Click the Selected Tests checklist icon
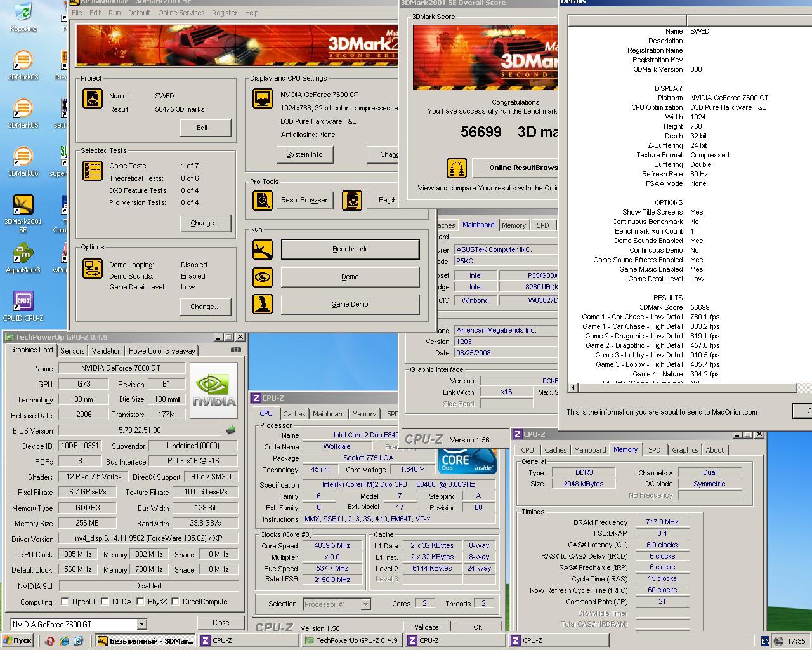The image size is (812, 650). tap(93, 170)
